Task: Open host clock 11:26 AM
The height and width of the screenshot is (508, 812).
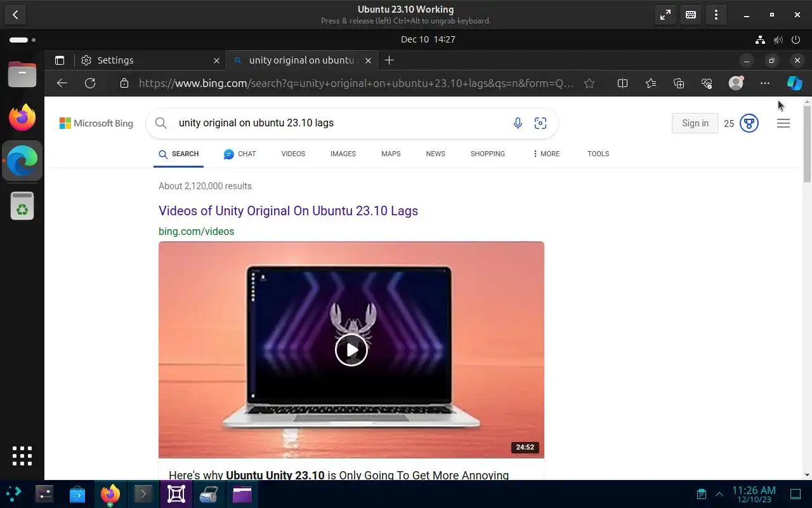Action: click(x=754, y=494)
